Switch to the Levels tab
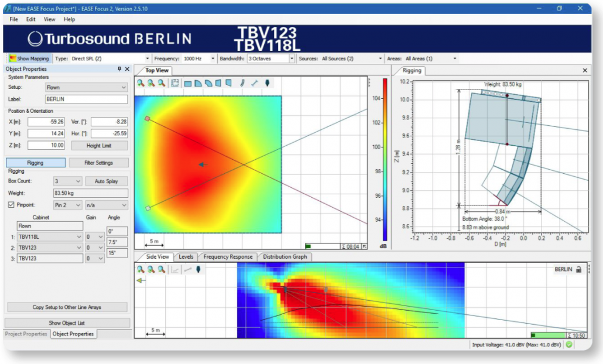Screen dimensions: 603x364 (186, 257)
